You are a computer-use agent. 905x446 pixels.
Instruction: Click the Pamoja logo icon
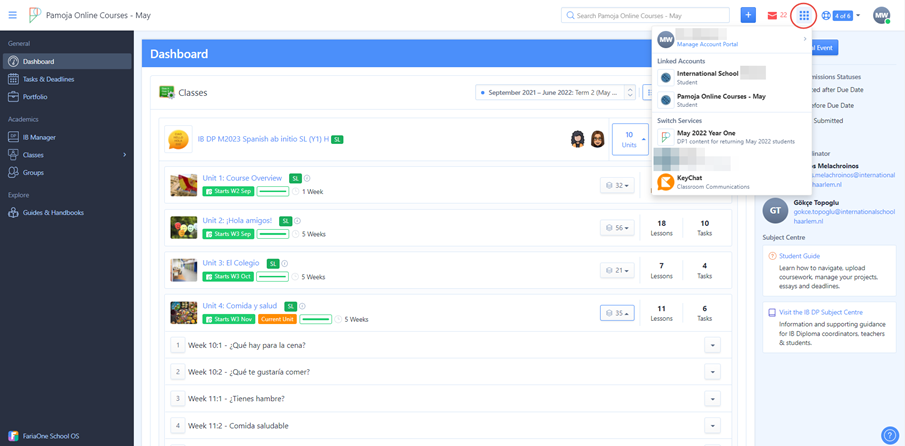(x=35, y=15)
